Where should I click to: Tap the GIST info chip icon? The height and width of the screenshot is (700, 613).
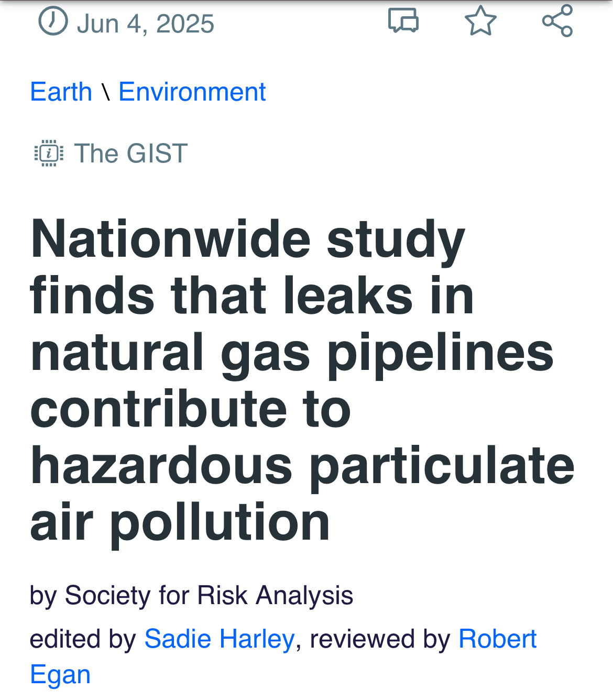point(49,154)
